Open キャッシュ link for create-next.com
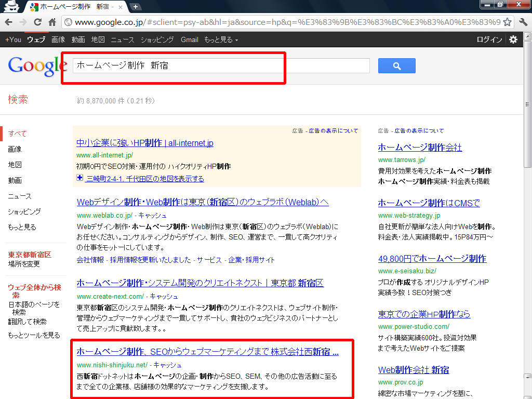 [x=164, y=296]
